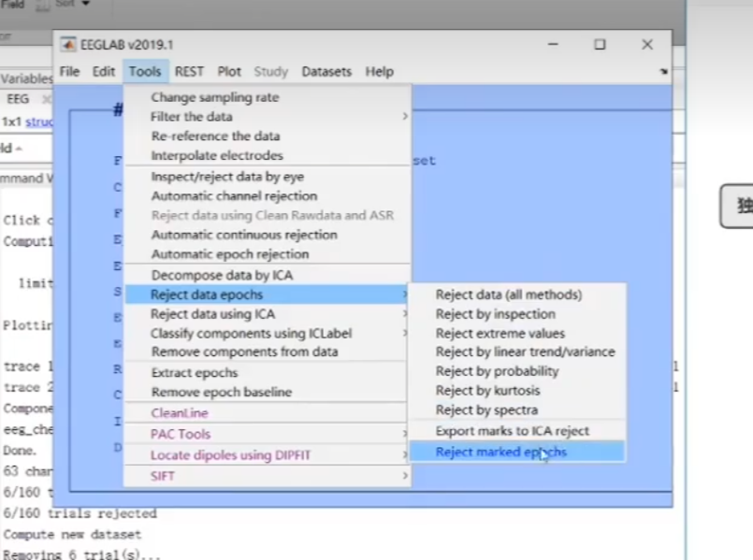The width and height of the screenshot is (753, 560).
Task: Select Export marks to ICA reject
Action: pos(512,431)
